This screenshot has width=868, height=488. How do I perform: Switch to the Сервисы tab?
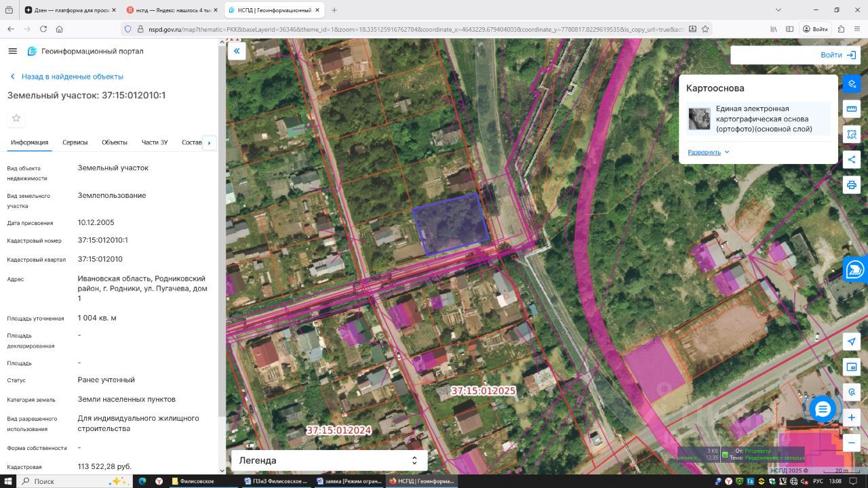pos(75,142)
